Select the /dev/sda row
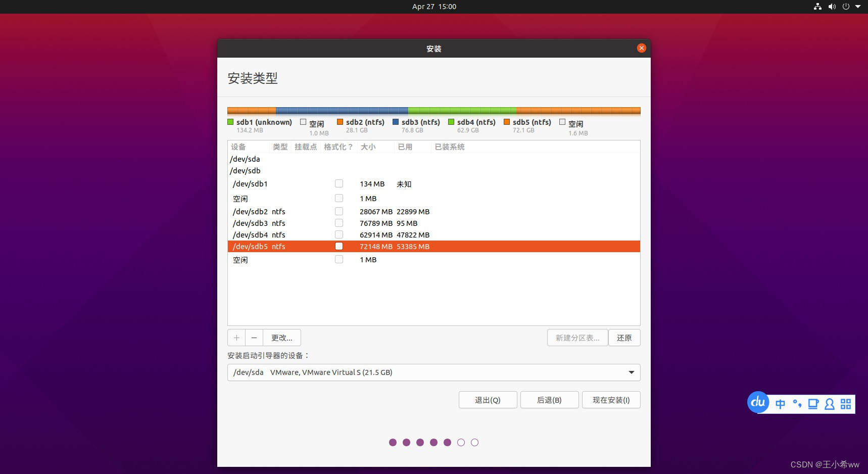The image size is (868, 474). coord(433,159)
